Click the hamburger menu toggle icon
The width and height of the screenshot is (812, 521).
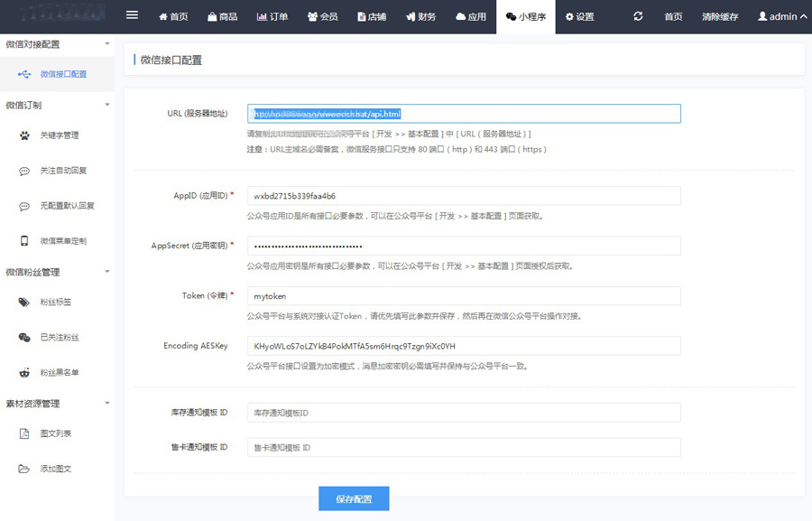(x=133, y=15)
